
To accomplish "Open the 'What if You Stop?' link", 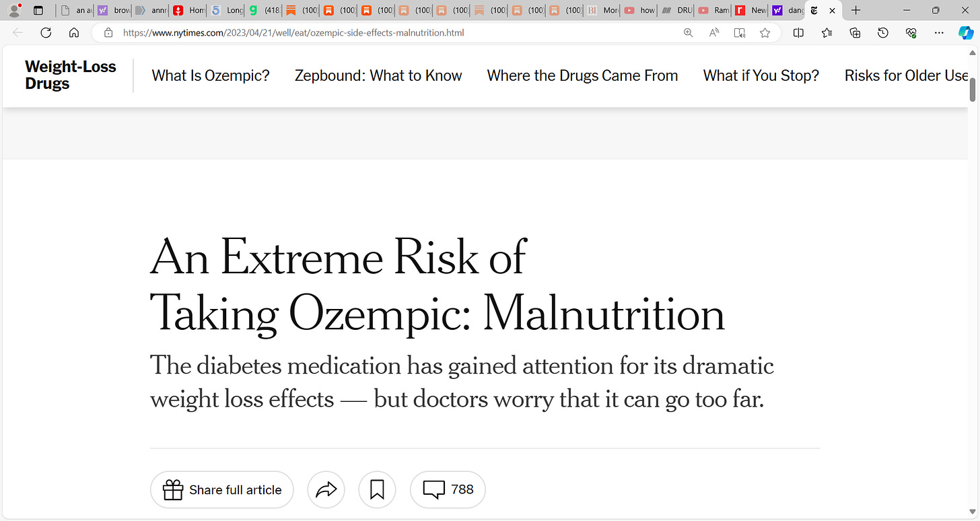I will click(761, 75).
